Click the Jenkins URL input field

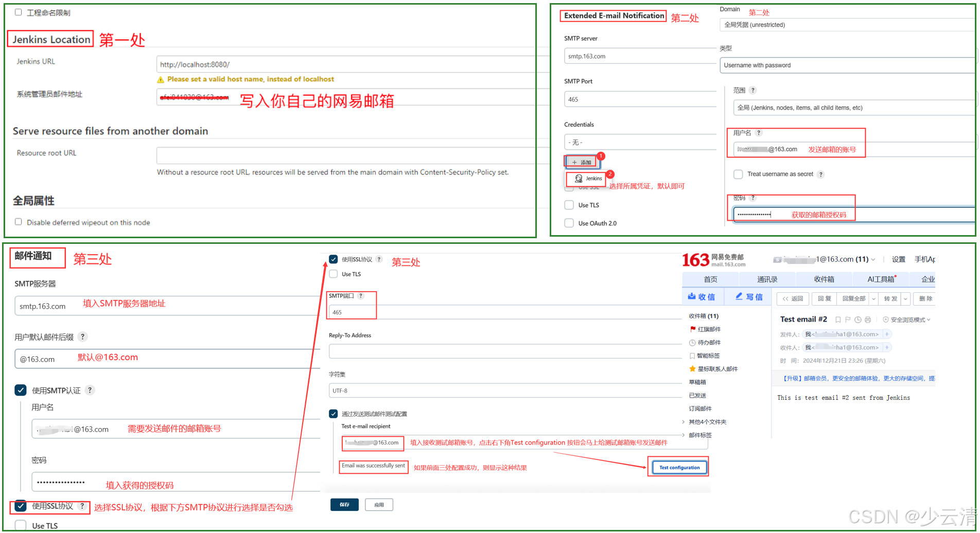[353, 64]
